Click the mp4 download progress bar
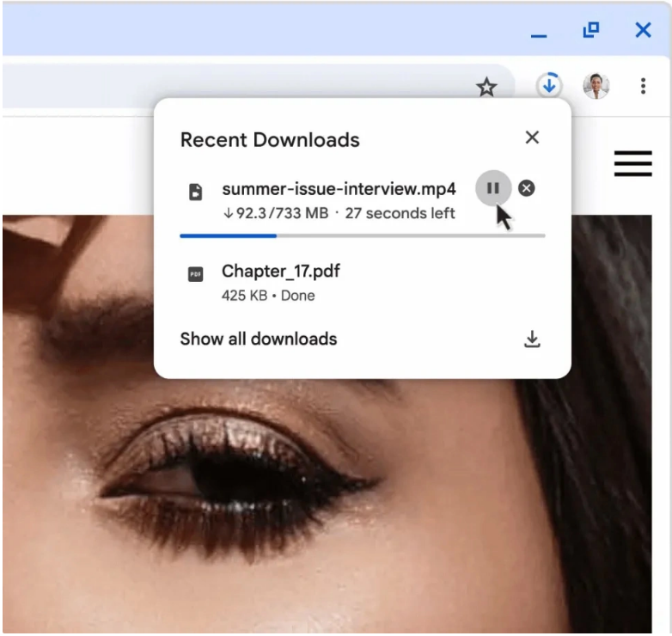 362,235
